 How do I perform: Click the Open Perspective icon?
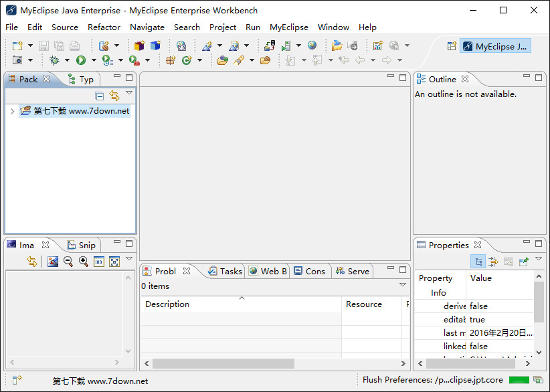click(x=452, y=46)
